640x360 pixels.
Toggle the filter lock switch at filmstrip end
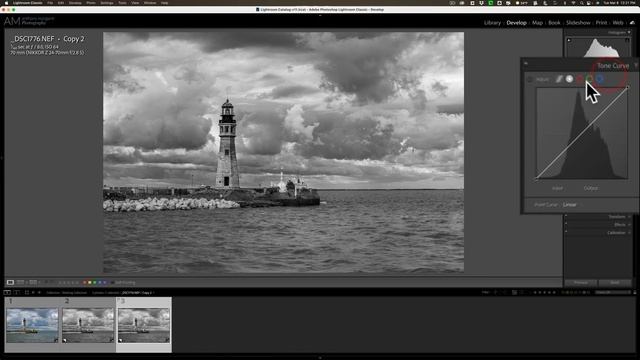pyautogui.click(x=635, y=292)
